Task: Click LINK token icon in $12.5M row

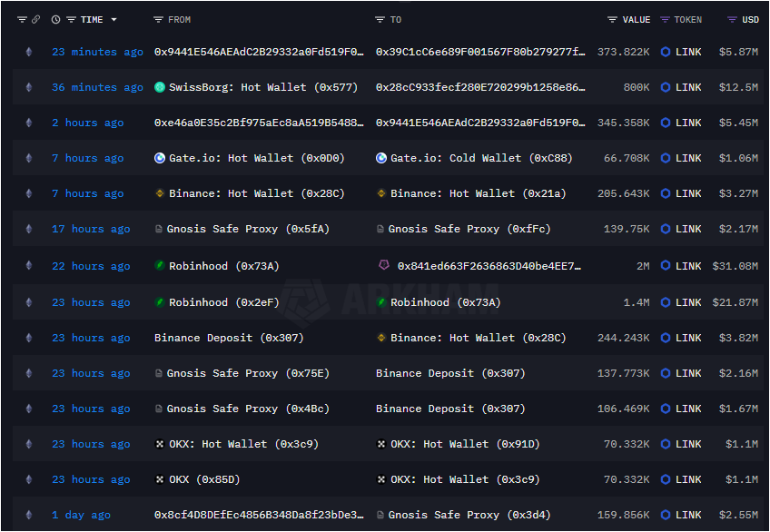Action: [666, 87]
